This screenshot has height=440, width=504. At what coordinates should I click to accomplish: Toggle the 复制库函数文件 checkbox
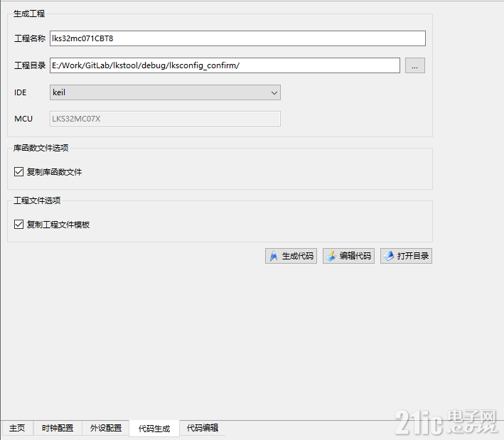(18, 171)
